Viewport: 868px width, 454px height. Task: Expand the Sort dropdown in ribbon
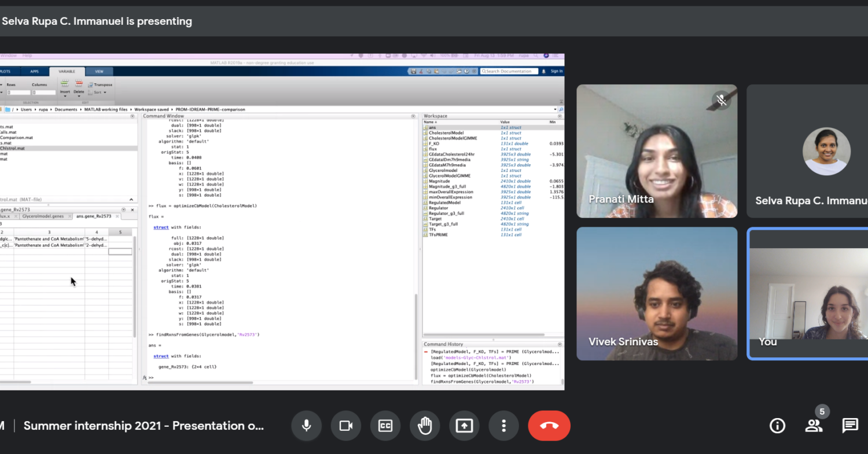99,93
